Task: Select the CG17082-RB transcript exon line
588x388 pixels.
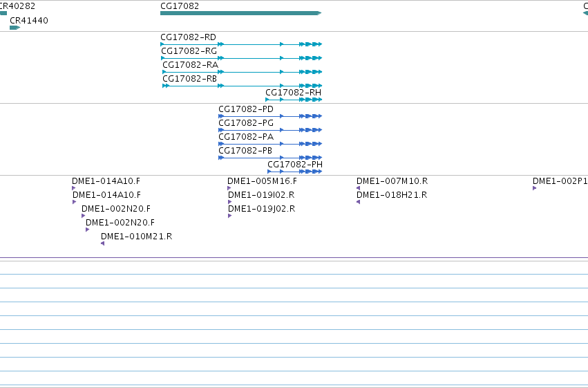Action: coord(243,86)
